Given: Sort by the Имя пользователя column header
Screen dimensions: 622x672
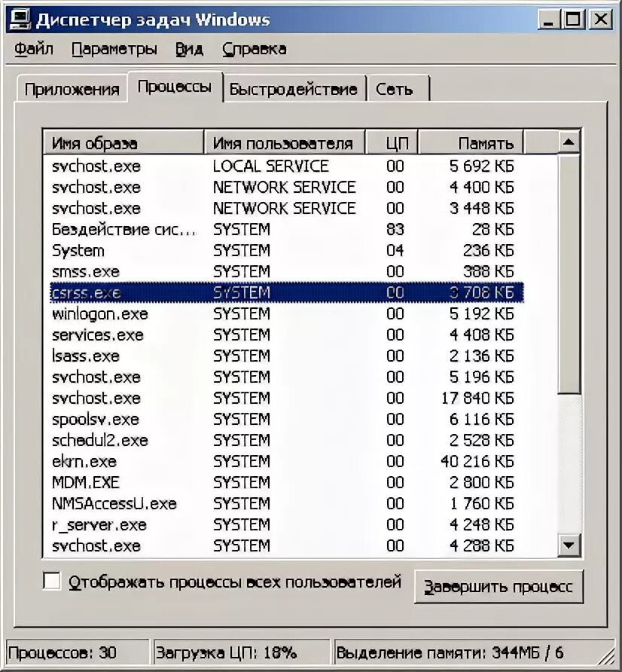Looking at the screenshot, I should pos(284,143).
